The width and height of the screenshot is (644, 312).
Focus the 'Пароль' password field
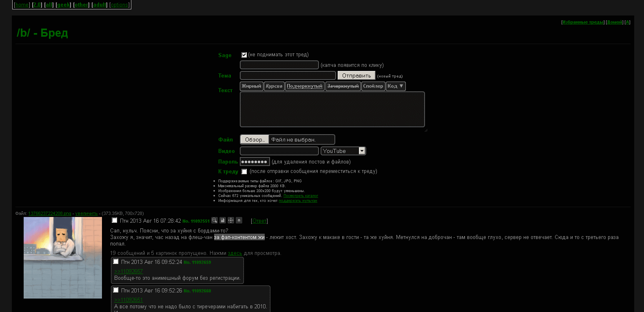(x=255, y=162)
